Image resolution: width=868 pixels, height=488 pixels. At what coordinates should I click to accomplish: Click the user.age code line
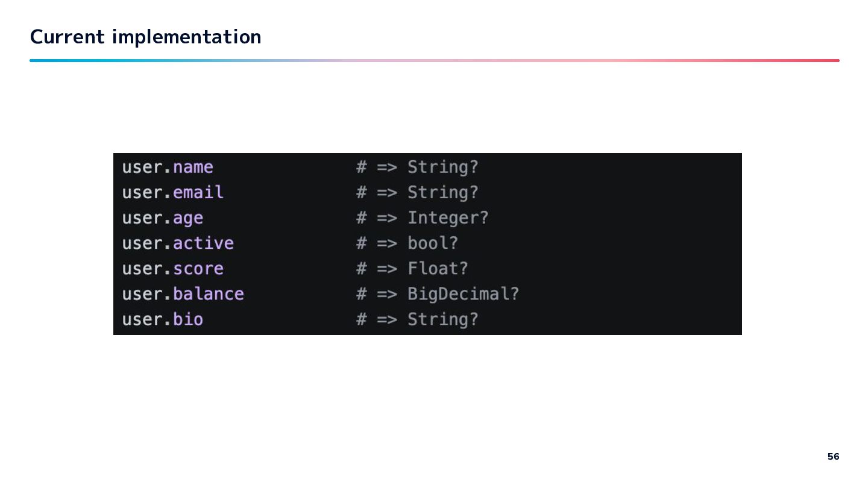tap(163, 217)
